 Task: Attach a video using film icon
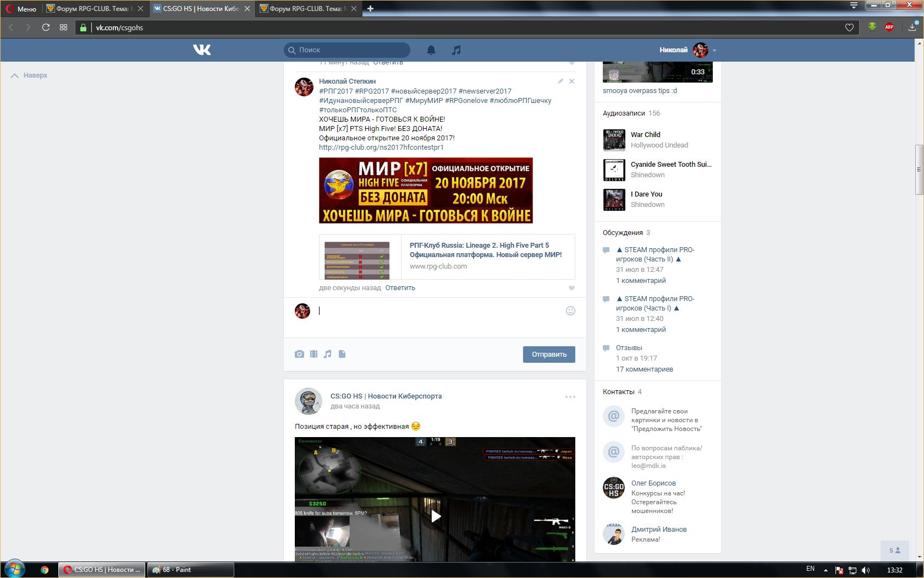[313, 354]
